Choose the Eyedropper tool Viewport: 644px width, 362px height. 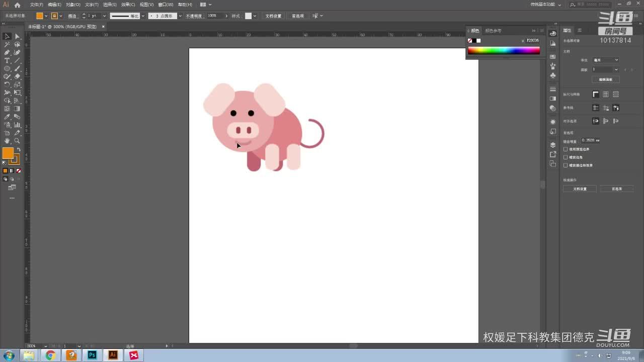pyautogui.click(x=7, y=117)
